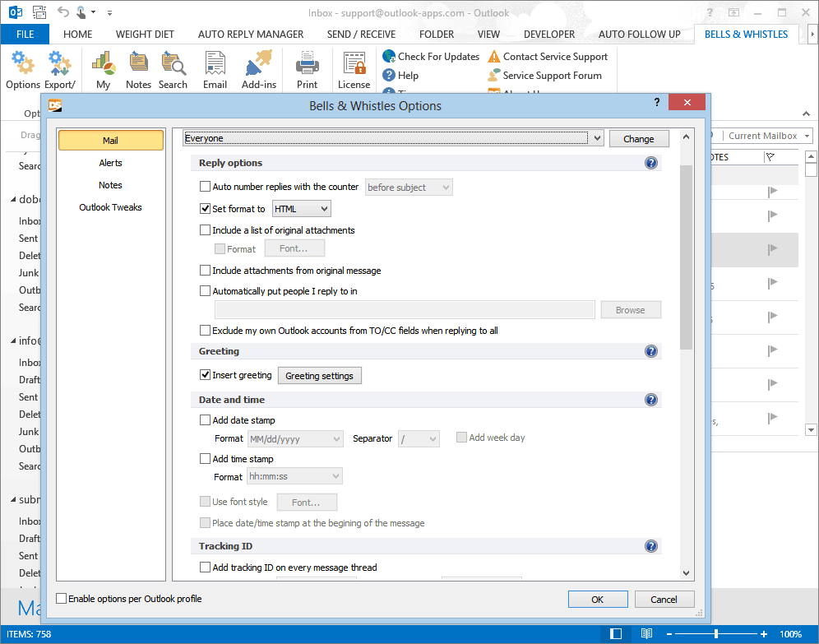Click the Print ribbon icon

click(x=308, y=63)
